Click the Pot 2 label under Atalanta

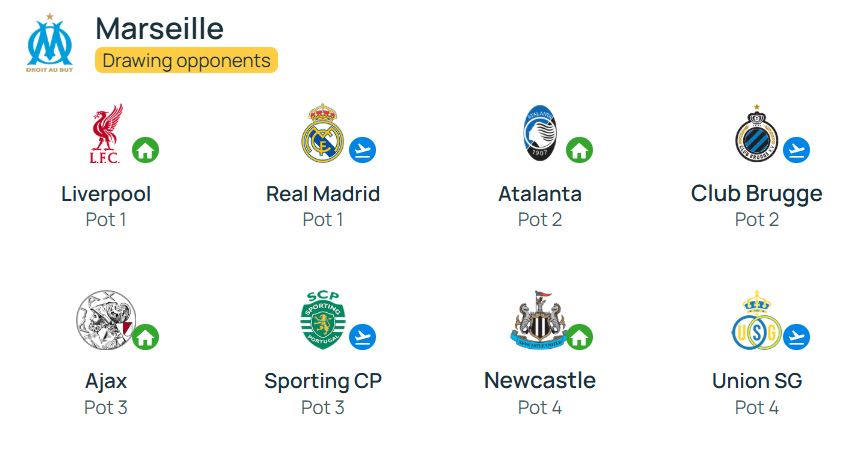point(540,219)
